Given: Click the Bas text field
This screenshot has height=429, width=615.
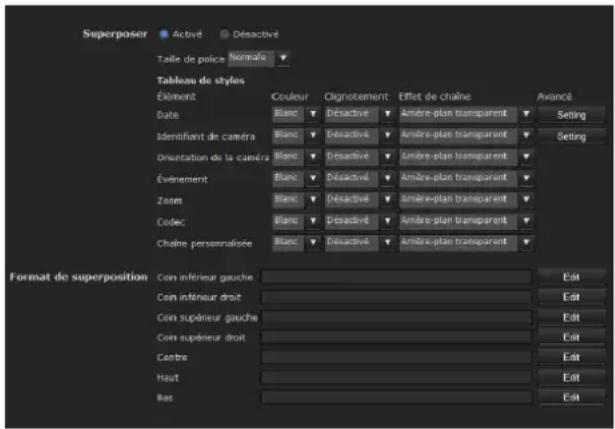Looking at the screenshot, I should pyautogui.click(x=397, y=397).
